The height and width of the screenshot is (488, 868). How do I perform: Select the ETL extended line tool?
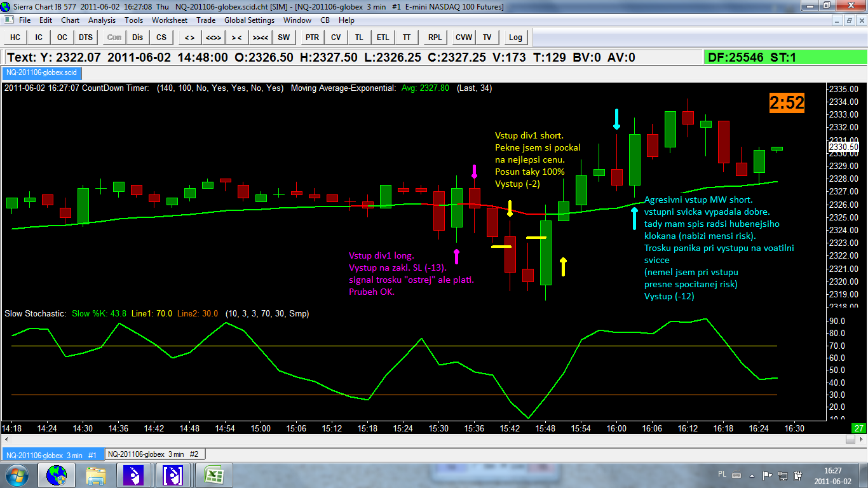click(383, 37)
